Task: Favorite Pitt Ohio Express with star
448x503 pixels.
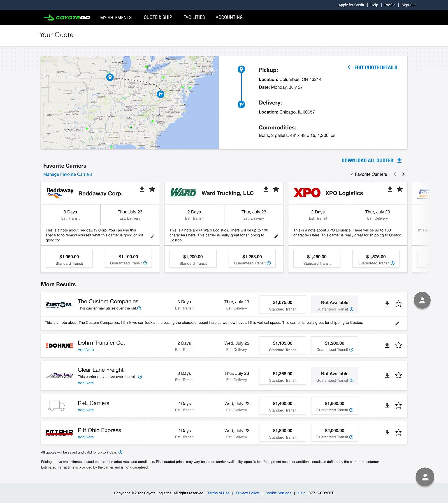Action: (x=398, y=433)
